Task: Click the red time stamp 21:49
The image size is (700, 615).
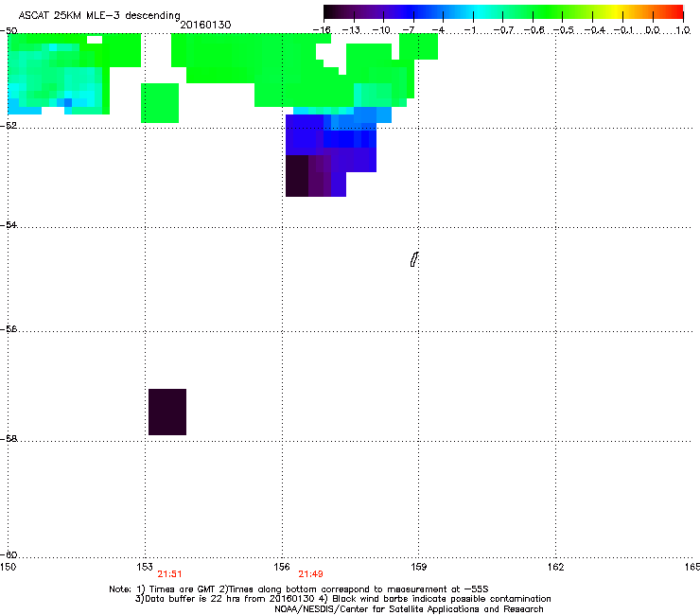Action: point(310,574)
